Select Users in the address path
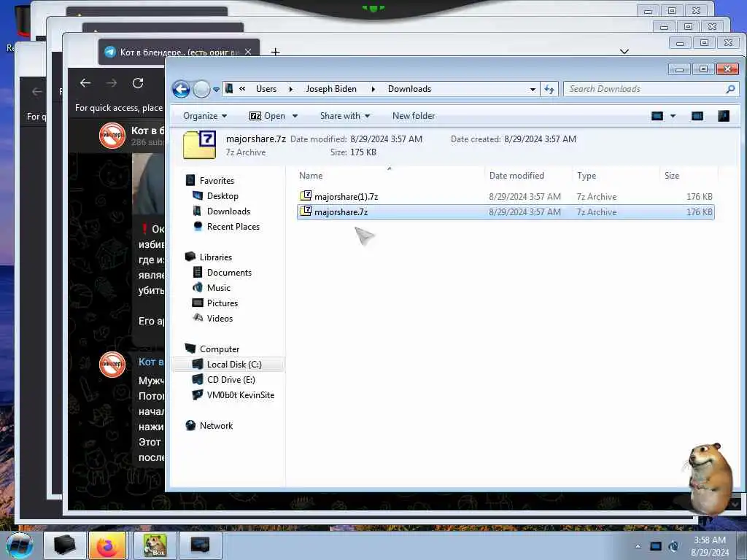Screen dimensions: 747x560 (x=266, y=89)
